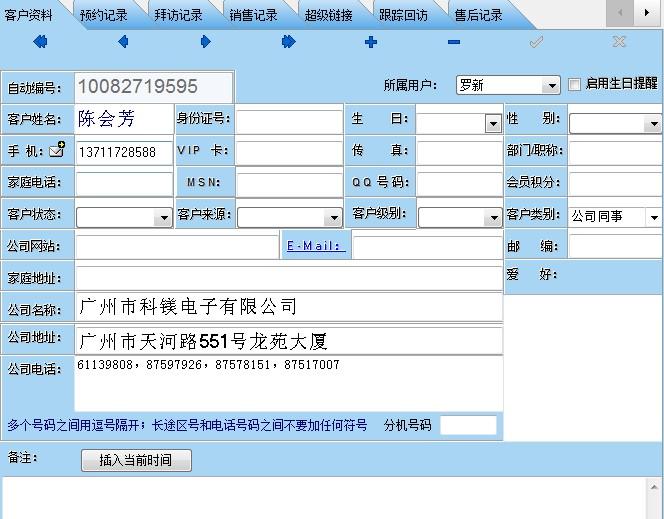Jump to the first customer record
This screenshot has height=519, width=664.
[x=41, y=42]
